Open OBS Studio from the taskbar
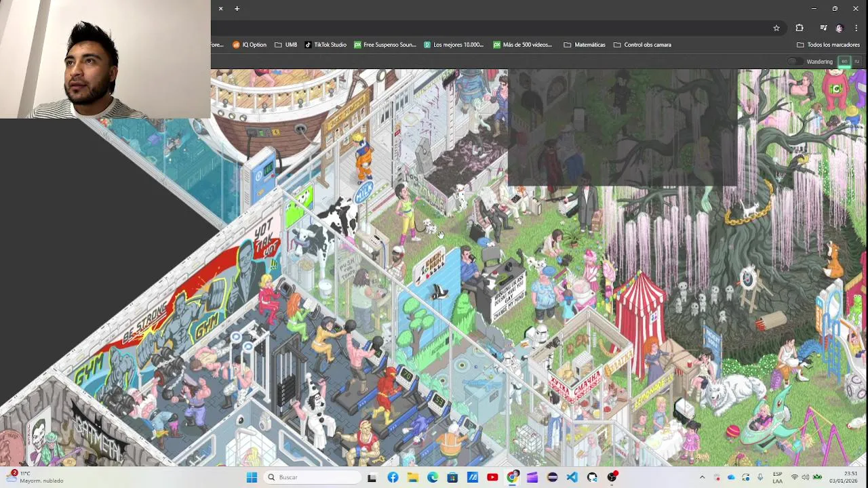868x488 pixels. tap(612, 477)
